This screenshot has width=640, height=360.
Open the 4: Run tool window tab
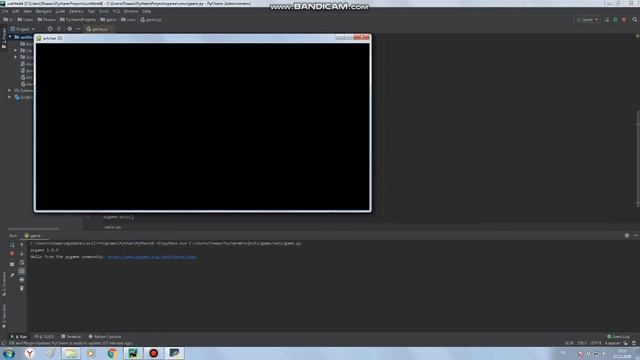pyautogui.click(x=19, y=337)
